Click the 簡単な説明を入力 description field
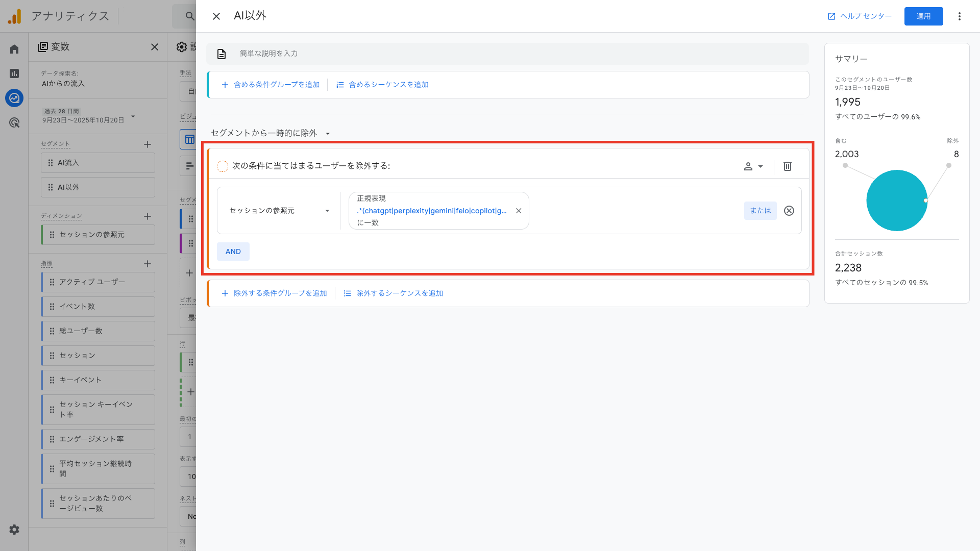The height and width of the screenshot is (551, 980). [x=357, y=54]
